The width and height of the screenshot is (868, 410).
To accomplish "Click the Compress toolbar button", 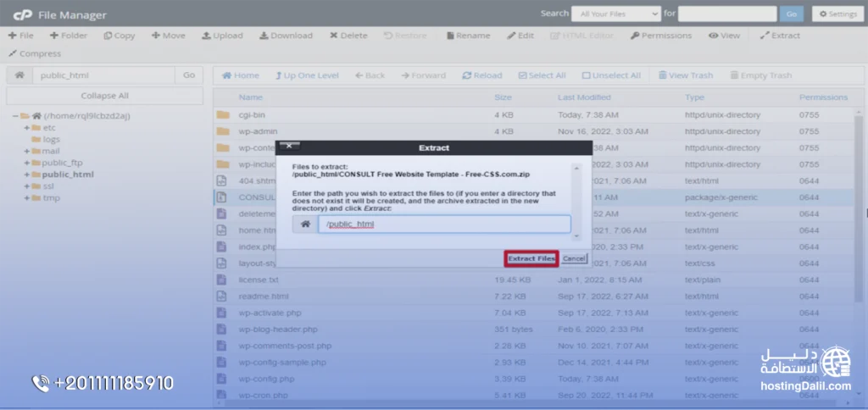I will [x=35, y=53].
